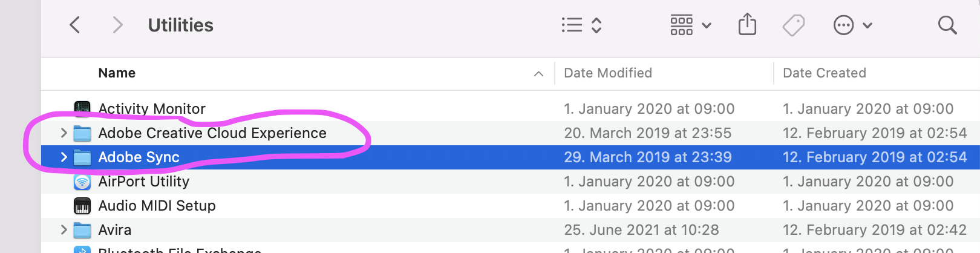Screen dimensions: 980x253
Task: Open the Share menu icon
Action: [747, 25]
